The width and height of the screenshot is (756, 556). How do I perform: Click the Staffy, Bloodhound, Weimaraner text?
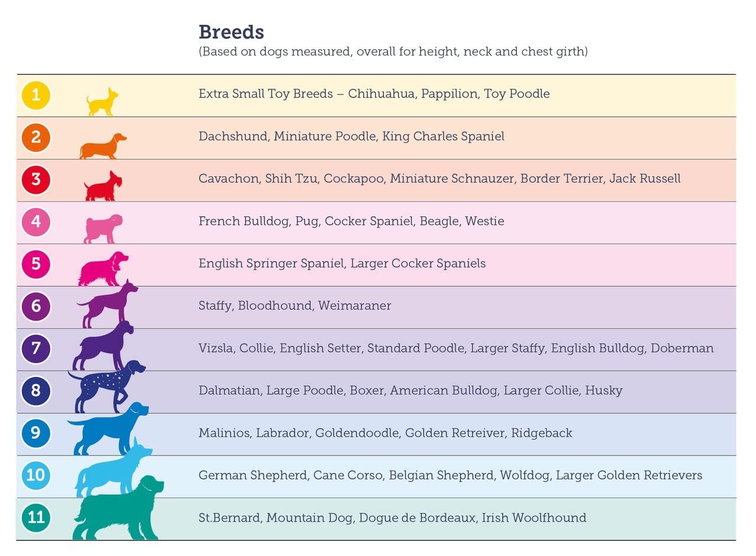294,306
